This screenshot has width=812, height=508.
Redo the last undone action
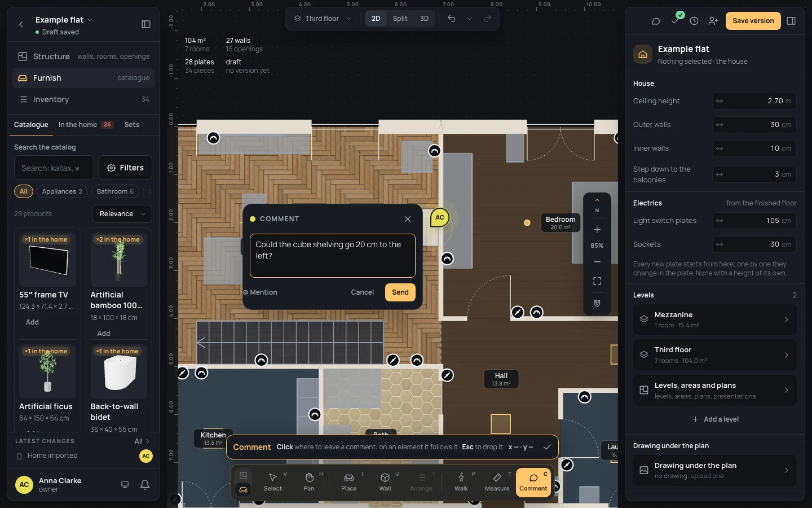click(x=488, y=19)
